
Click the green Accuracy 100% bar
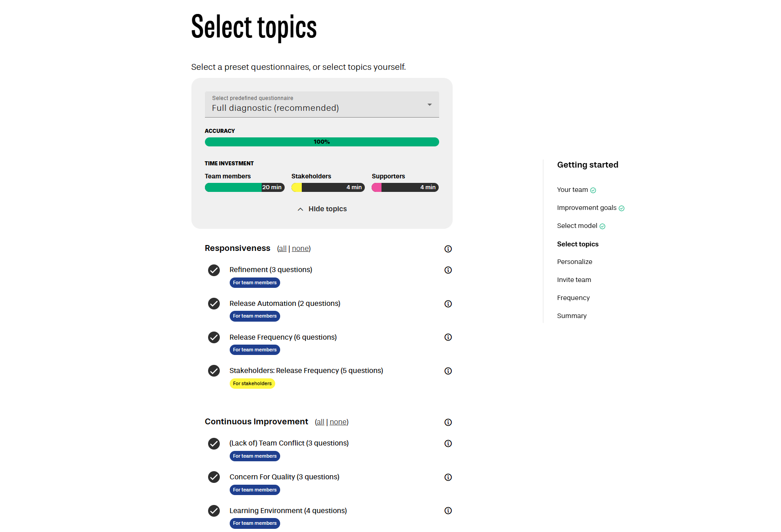point(322,142)
